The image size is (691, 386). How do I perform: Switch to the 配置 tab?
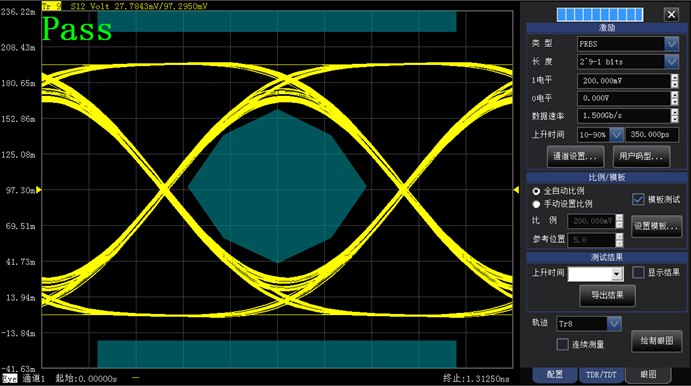555,375
